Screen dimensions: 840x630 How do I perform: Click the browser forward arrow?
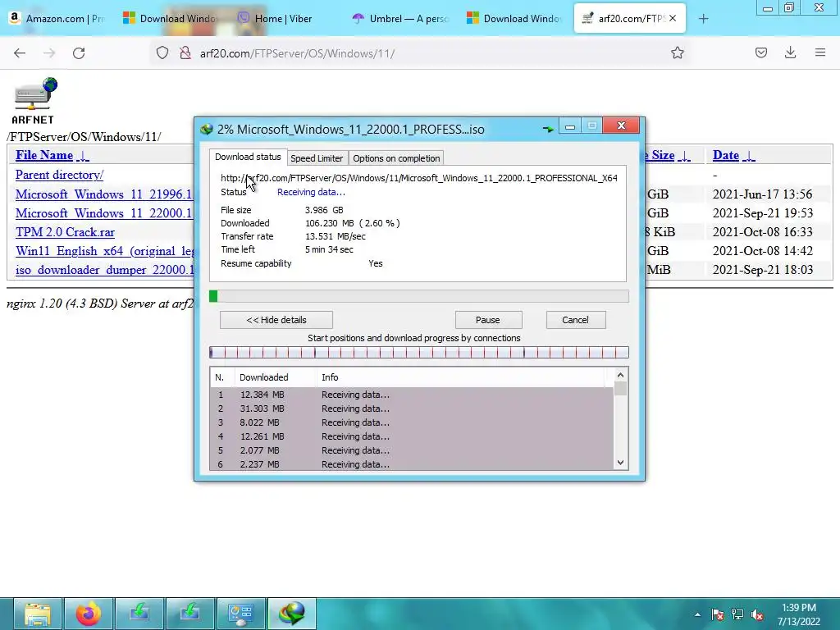(49, 52)
